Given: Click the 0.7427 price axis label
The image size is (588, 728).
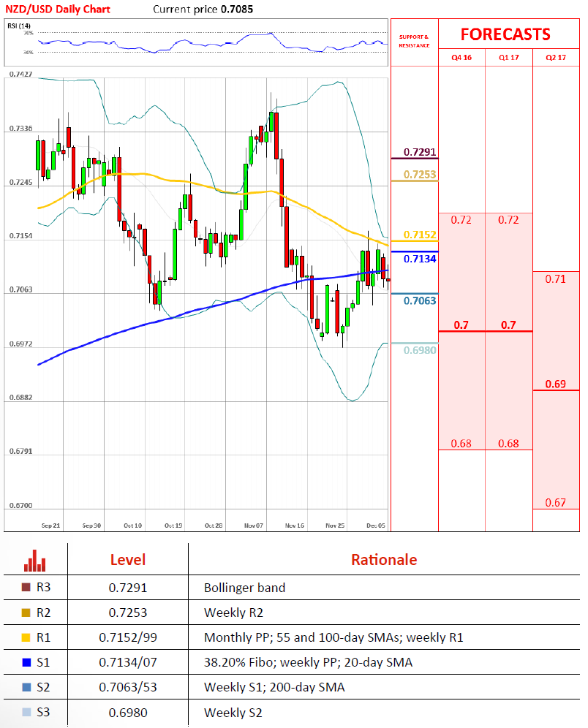Looking at the screenshot, I should [x=21, y=75].
